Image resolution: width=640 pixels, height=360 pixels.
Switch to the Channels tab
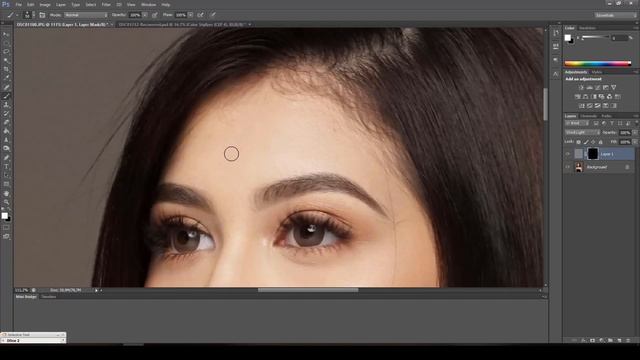[x=588, y=116]
